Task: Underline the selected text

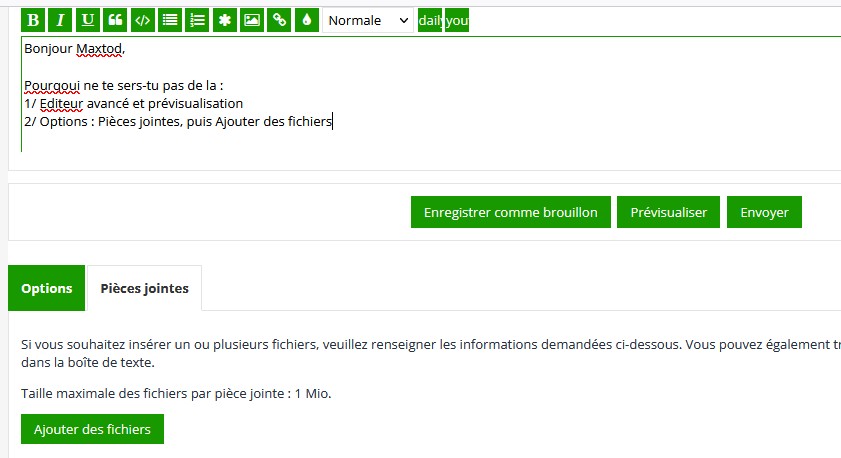Action: 88,20
